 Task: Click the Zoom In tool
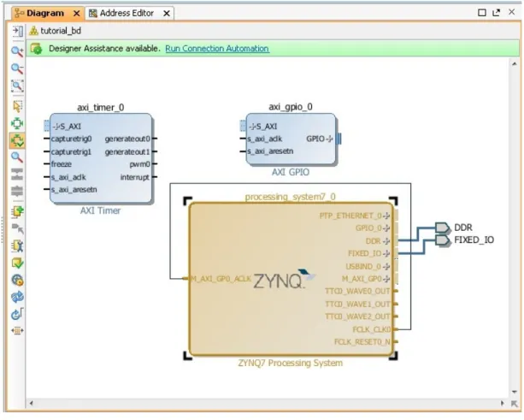(x=17, y=51)
